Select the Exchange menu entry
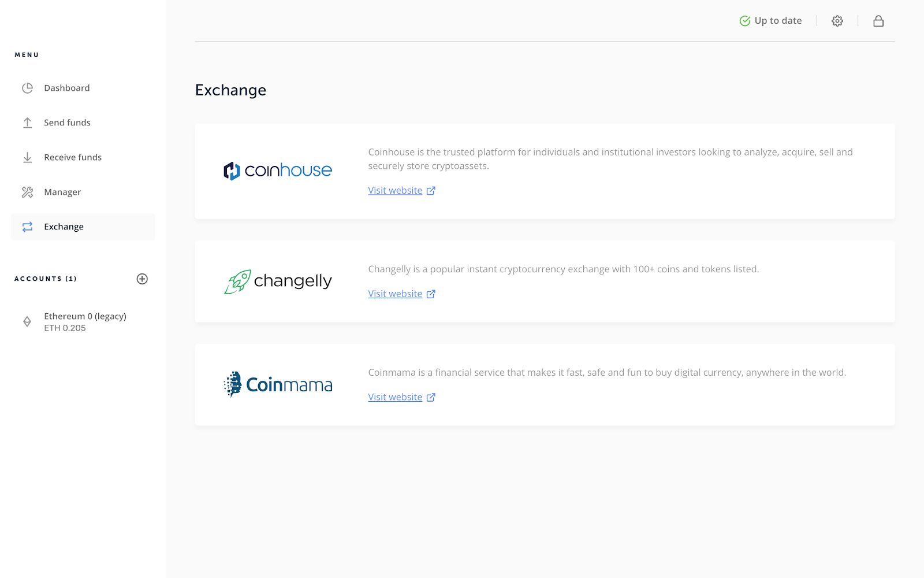The image size is (924, 578). pyautogui.click(x=64, y=227)
